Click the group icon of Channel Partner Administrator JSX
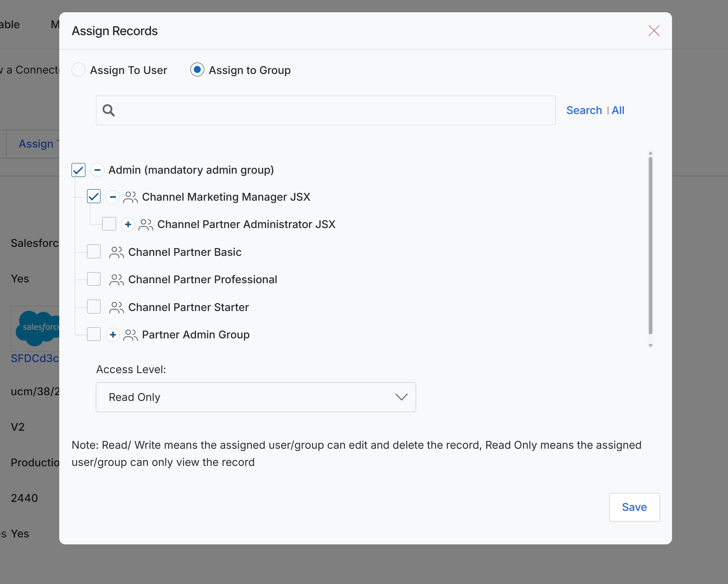The width and height of the screenshot is (728, 584). pos(146,224)
